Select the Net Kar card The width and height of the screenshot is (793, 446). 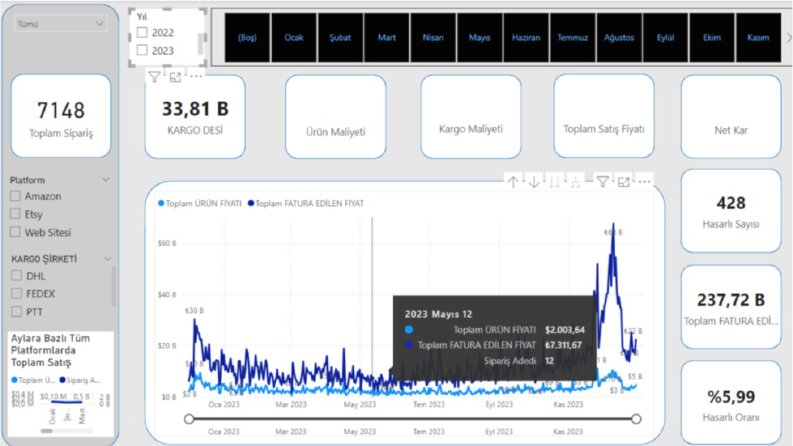[x=731, y=117]
